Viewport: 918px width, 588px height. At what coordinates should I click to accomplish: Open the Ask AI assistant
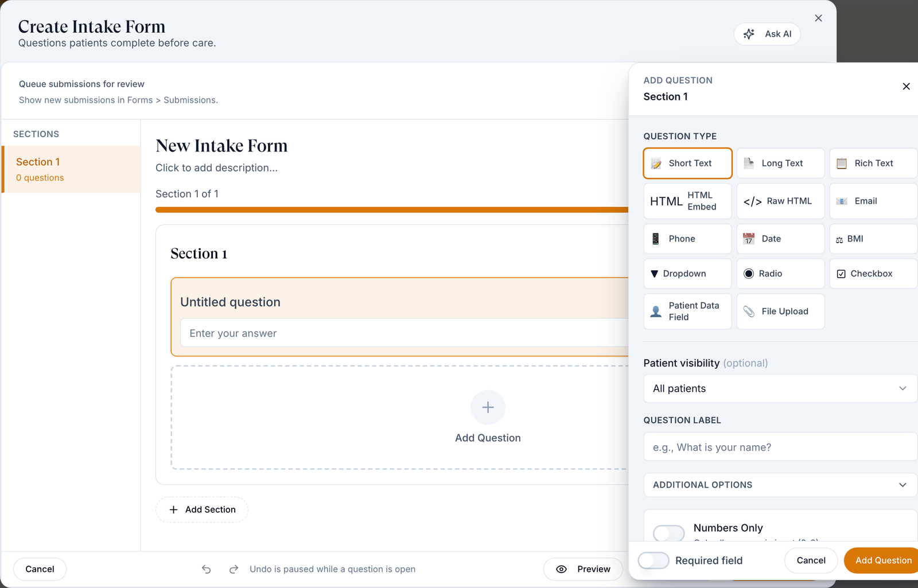coord(767,34)
